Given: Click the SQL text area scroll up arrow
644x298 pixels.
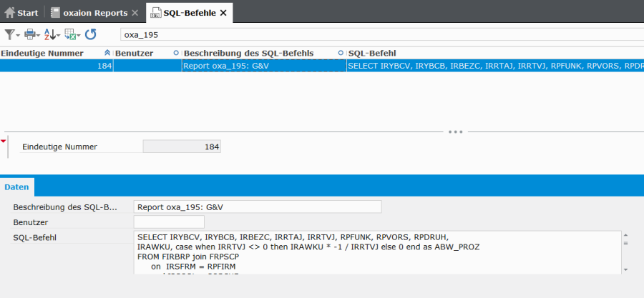Looking at the screenshot, I should 626,235.
